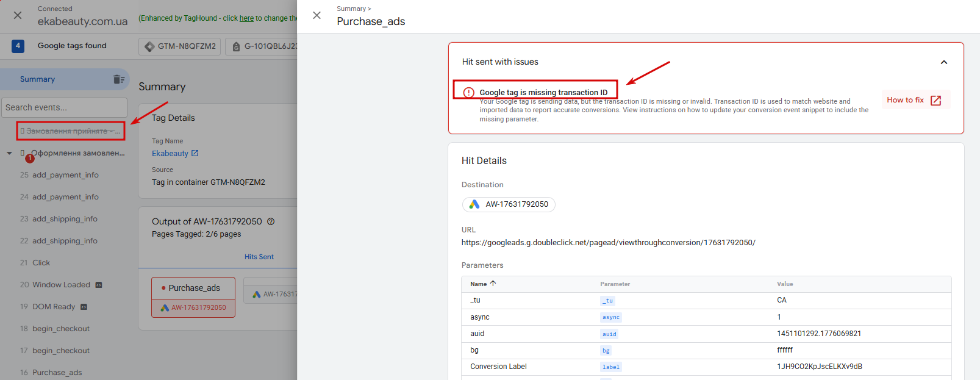Click the G-101QBL6J23 tag chip
Viewport: 980px width, 380px height.
coord(262,46)
